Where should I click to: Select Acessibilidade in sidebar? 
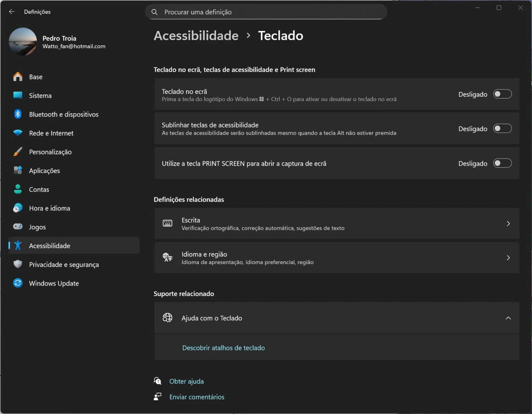pos(74,245)
